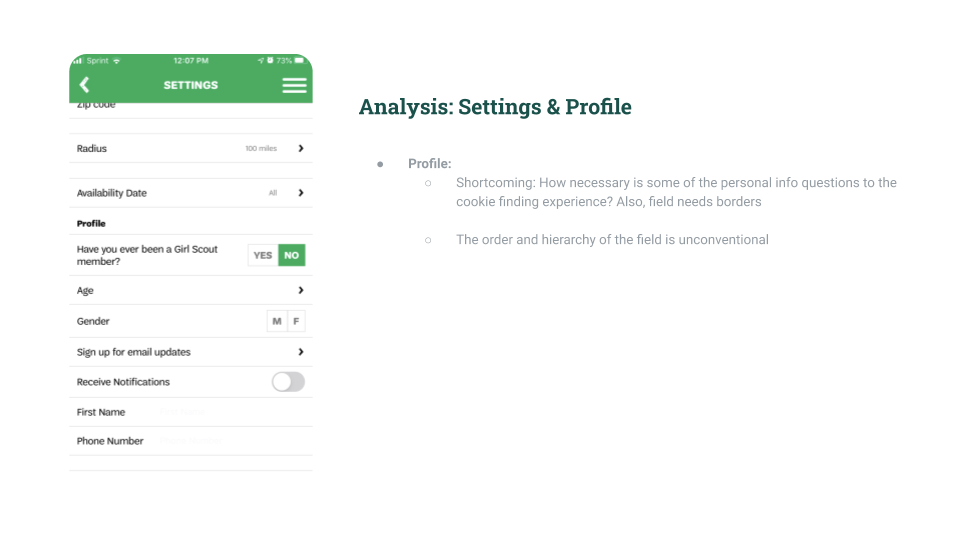Viewport: 960px width, 540px height.
Task: Tap the SETTINGS header title
Action: tap(190, 85)
